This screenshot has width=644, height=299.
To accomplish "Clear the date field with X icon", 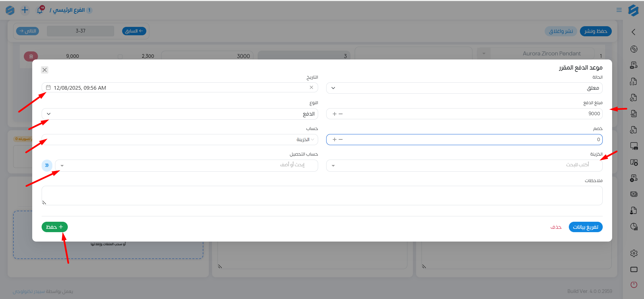I will coord(311,87).
